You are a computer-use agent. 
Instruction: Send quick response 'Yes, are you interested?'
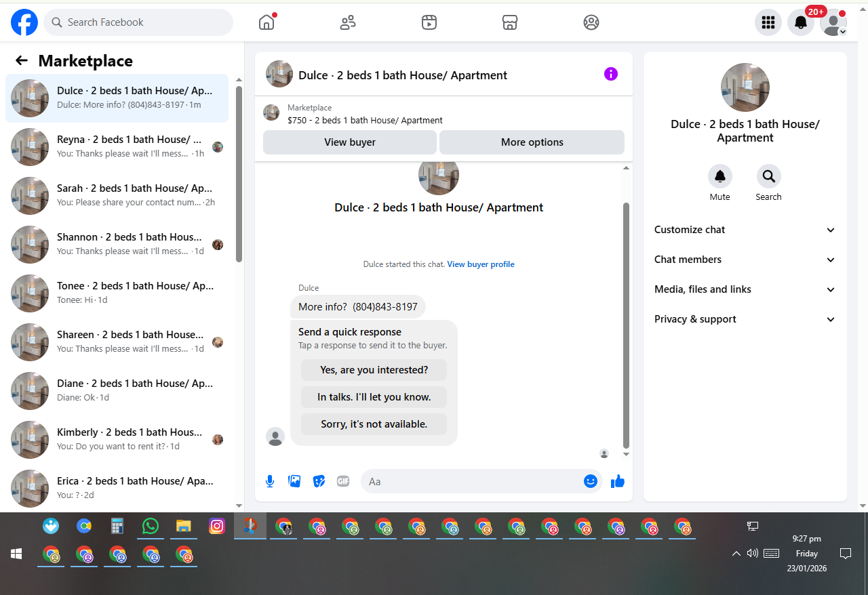[374, 370]
